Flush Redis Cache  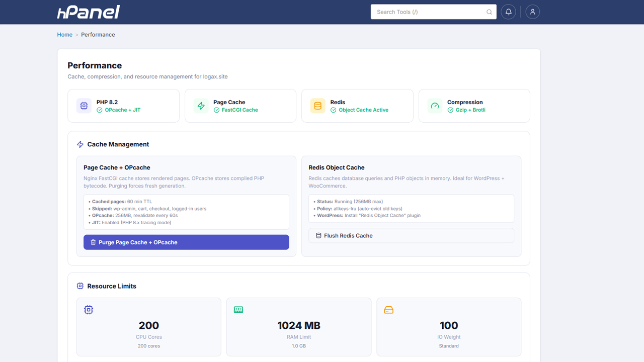click(x=411, y=235)
